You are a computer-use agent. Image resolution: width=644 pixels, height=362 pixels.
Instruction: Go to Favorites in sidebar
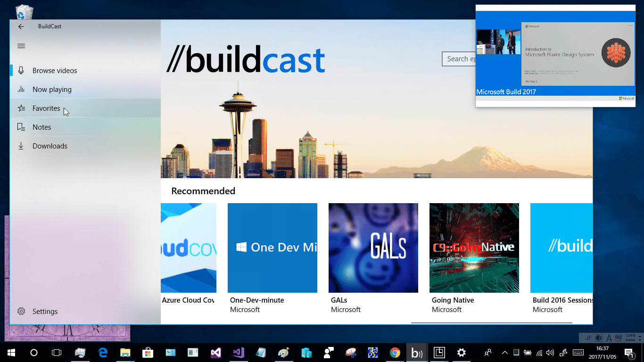(85, 108)
